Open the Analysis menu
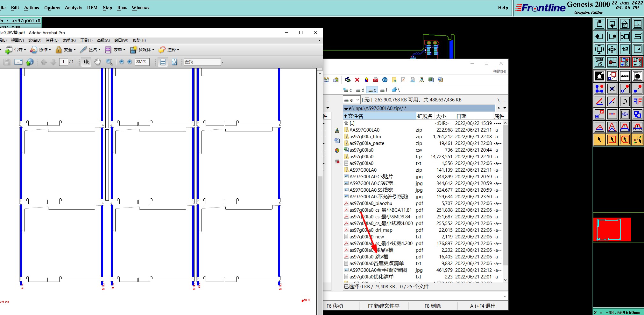The height and width of the screenshot is (315, 644). tap(73, 8)
